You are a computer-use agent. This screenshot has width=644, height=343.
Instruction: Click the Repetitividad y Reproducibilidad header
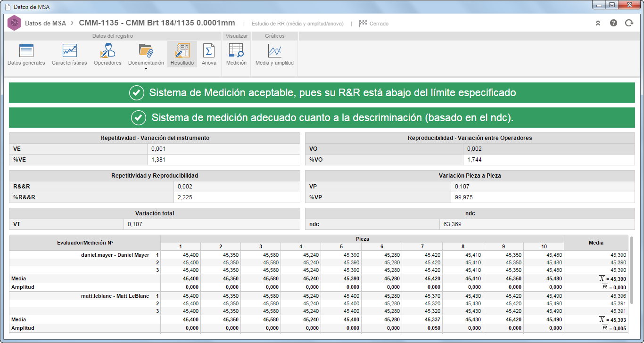coord(155,176)
